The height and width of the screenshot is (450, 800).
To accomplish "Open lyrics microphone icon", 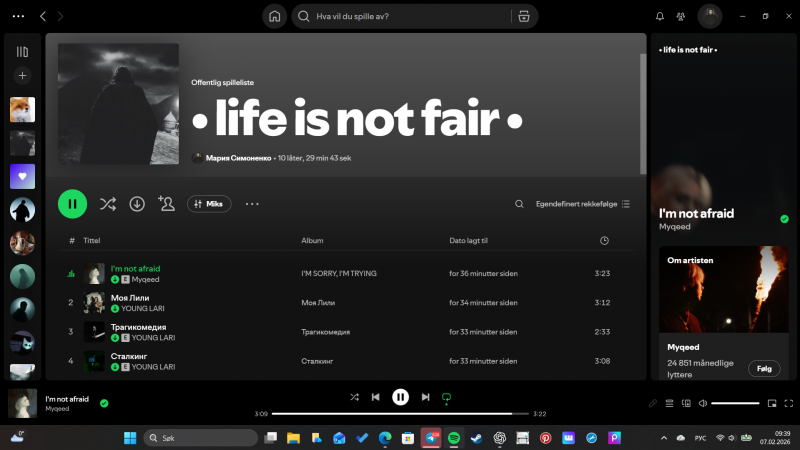I will click(653, 403).
